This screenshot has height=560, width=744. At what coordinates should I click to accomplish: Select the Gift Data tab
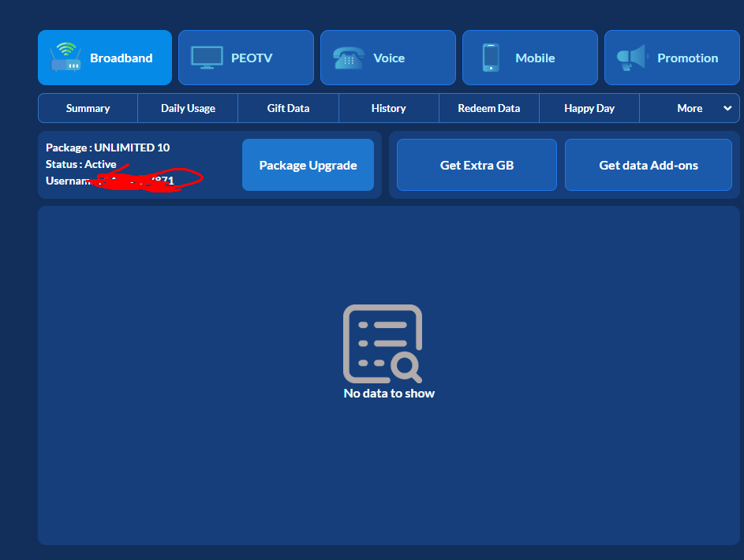(x=288, y=108)
